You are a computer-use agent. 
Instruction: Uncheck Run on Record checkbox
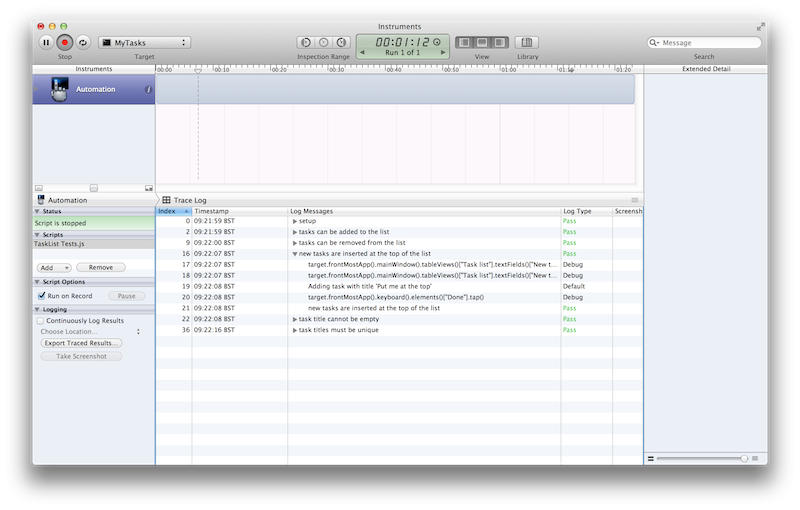tap(42, 296)
